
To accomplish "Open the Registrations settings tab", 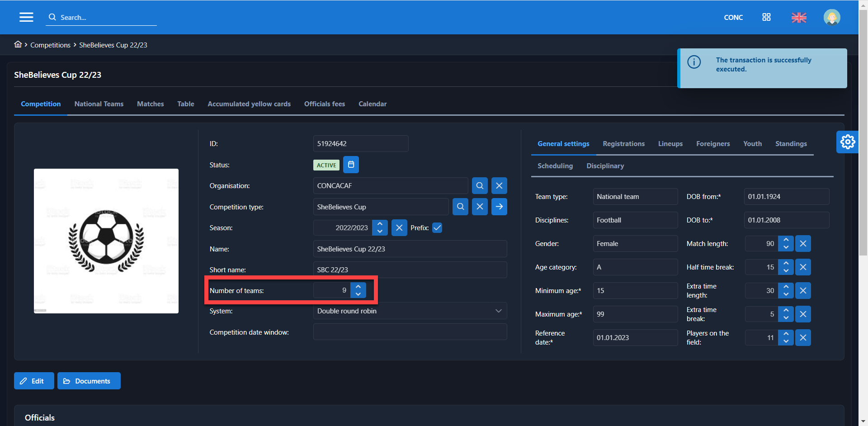I will pyautogui.click(x=623, y=144).
